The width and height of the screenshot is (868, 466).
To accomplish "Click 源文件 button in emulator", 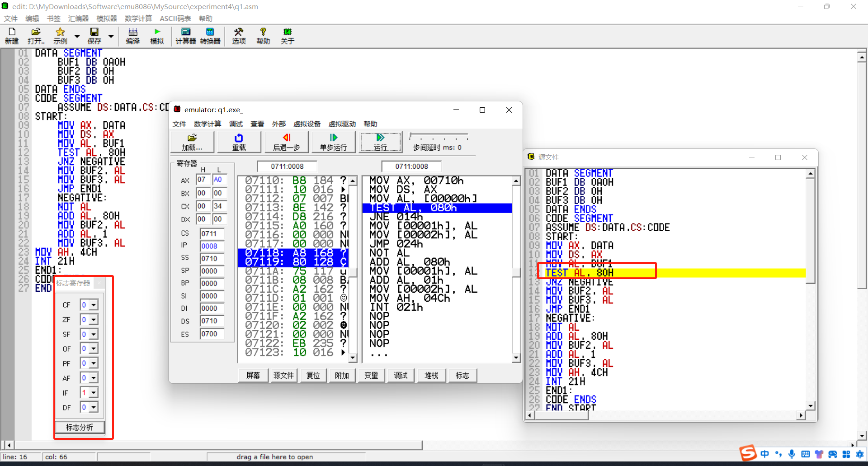I will pyautogui.click(x=283, y=376).
